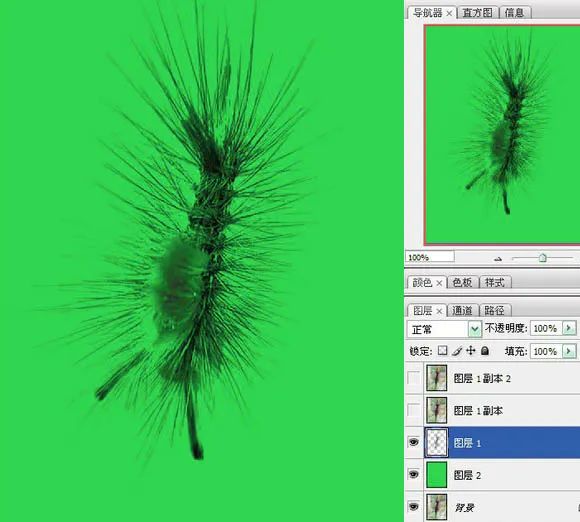Switch to the 直方图 histogram tab
The width and height of the screenshot is (580, 522).
coord(478,13)
